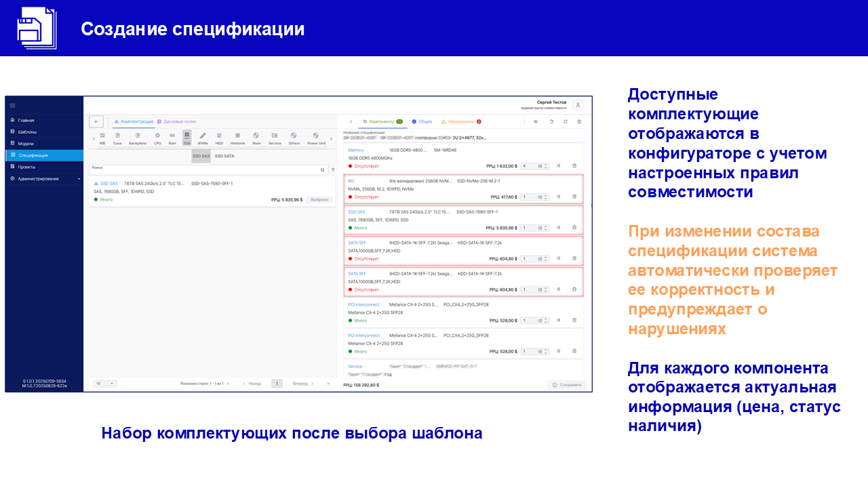The height and width of the screenshot is (488, 868).
Task: Select the Heatsink category icon
Action: click(237, 138)
